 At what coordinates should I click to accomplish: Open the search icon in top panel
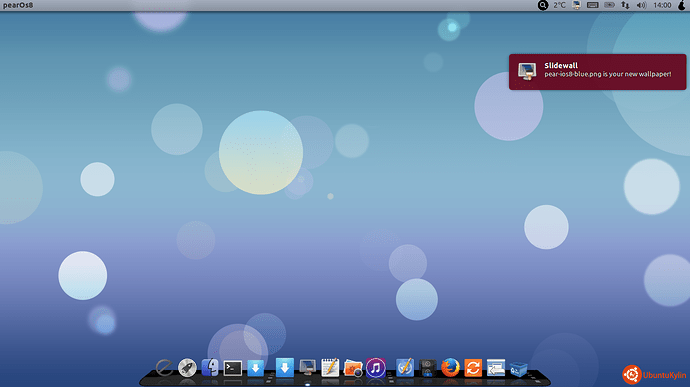tap(543, 5)
